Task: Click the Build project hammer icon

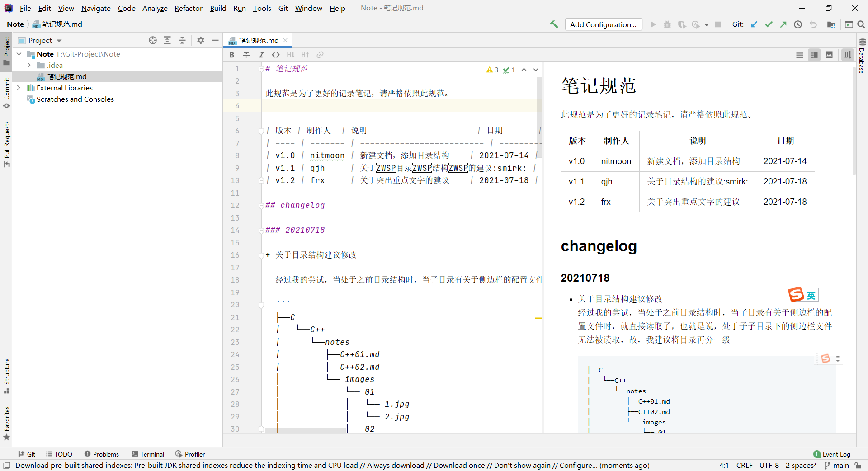Action: 554,24
